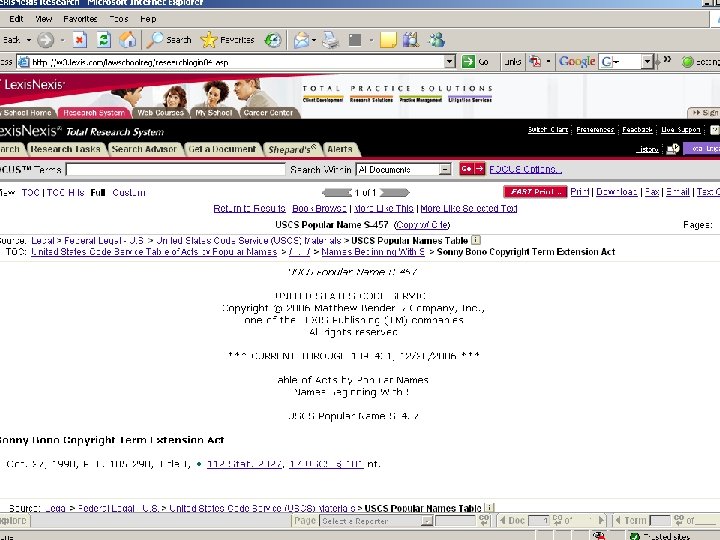Select the My School tab
Screen dimensions: 720x540
click(x=214, y=112)
